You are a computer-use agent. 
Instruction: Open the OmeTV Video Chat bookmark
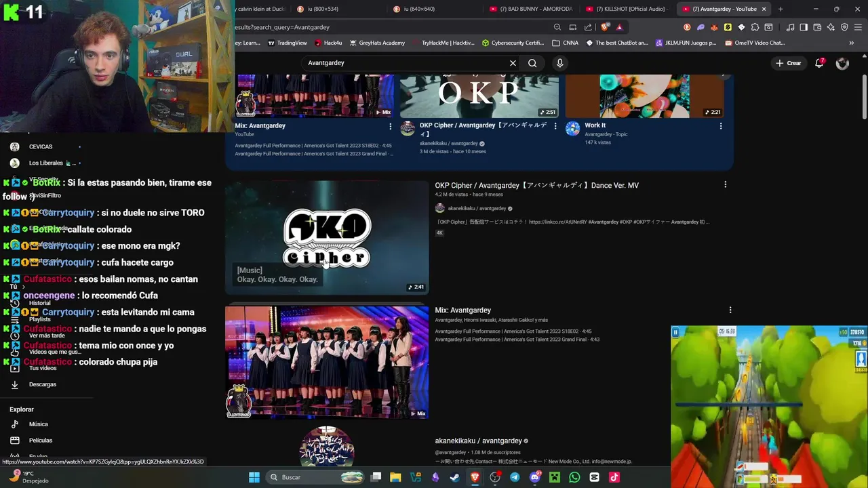[755, 43]
